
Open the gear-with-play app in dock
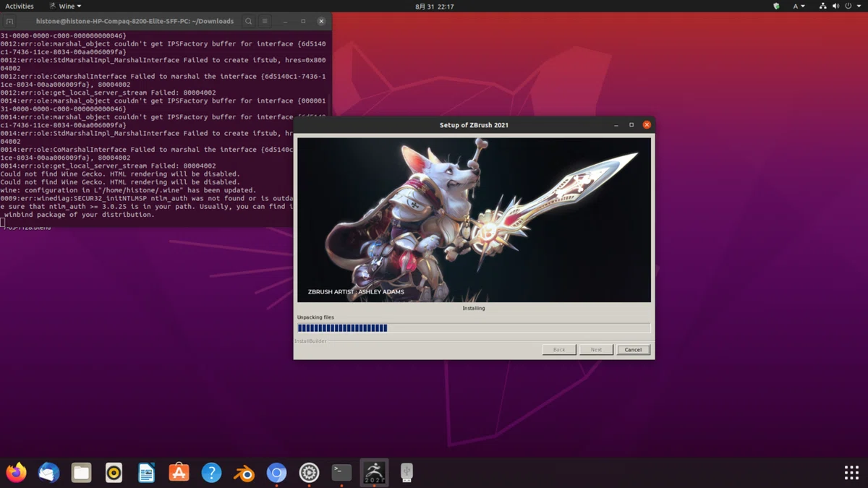click(309, 473)
